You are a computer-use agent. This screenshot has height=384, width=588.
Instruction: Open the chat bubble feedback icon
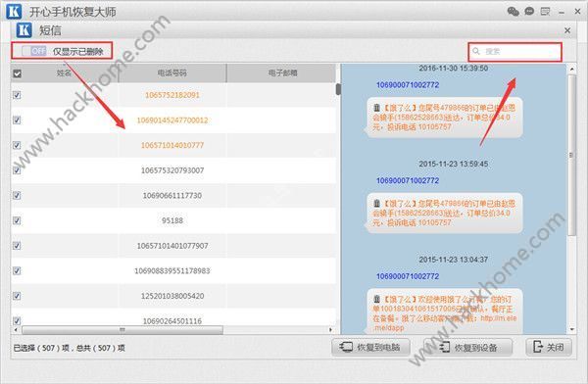point(529,11)
